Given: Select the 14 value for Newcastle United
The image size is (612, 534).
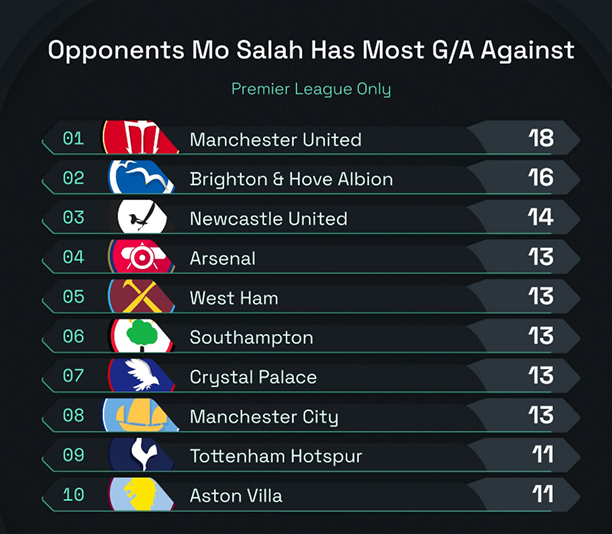Looking at the screenshot, I should click(x=541, y=218).
